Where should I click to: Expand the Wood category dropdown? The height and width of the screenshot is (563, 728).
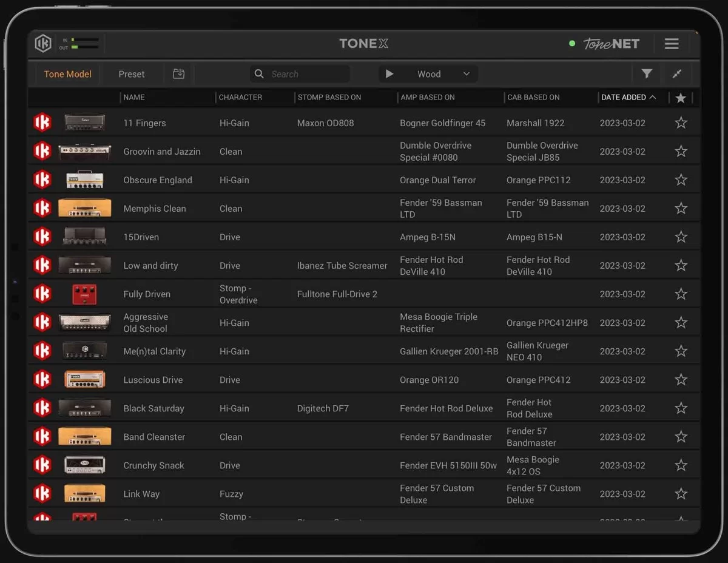click(x=467, y=73)
